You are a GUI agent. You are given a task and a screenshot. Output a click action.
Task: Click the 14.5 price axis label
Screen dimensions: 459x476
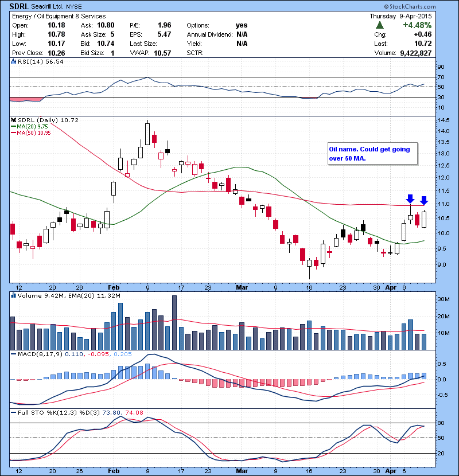point(444,120)
